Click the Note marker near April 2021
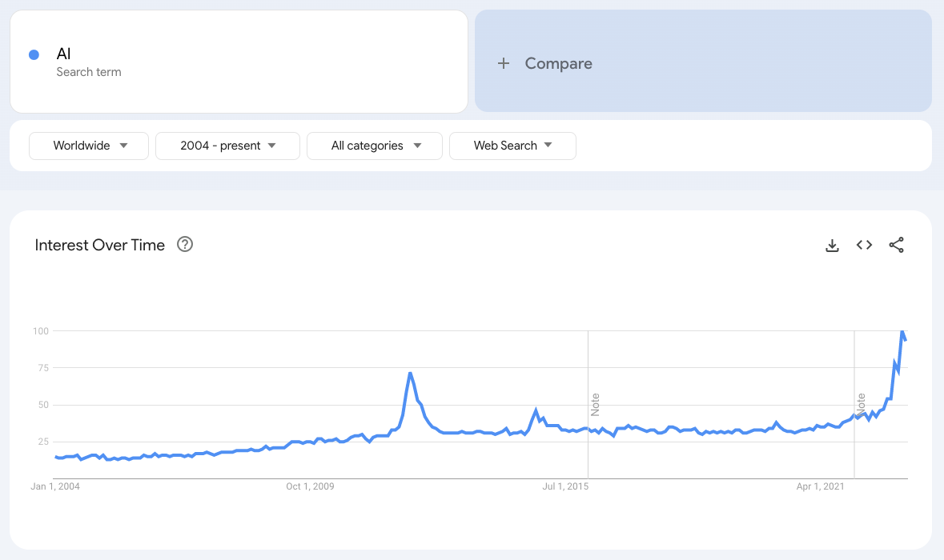Viewport: 944px width, 560px height. (x=862, y=404)
